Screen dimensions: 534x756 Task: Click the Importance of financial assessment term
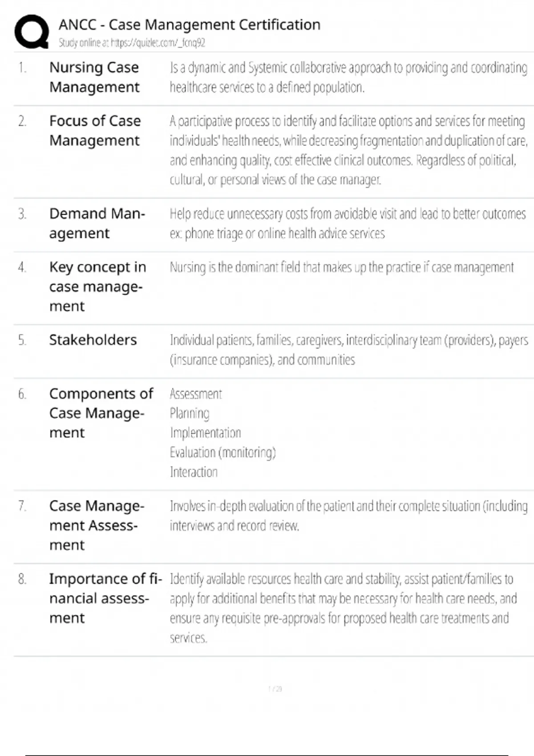coord(105,598)
